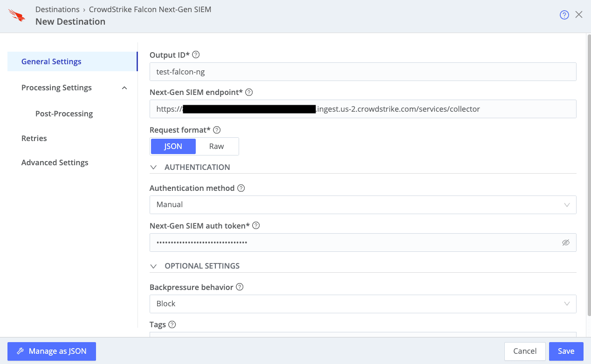Show Request format help tooltip icon

pos(217,130)
